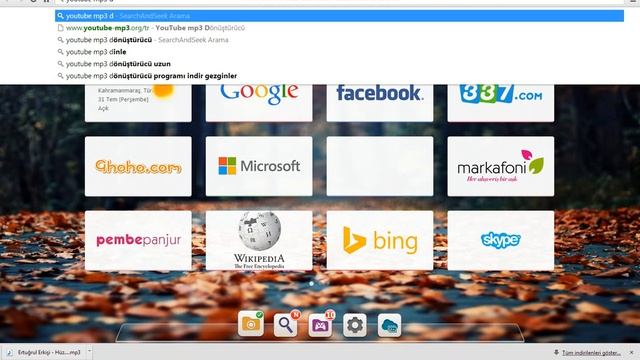Open the Bing speed dial tile
640x360 pixels.
380,240
